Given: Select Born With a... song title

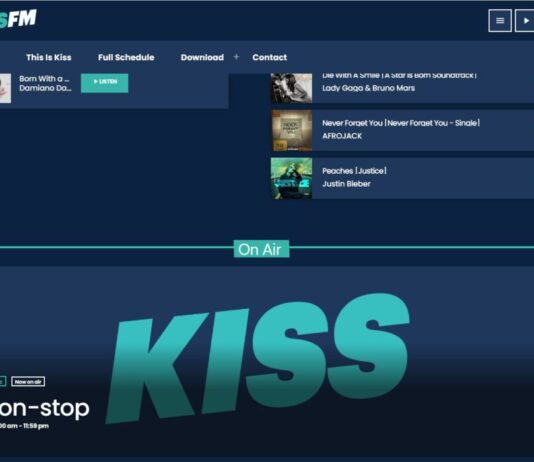Looking at the screenshot, I should click(x=44, y=79).
